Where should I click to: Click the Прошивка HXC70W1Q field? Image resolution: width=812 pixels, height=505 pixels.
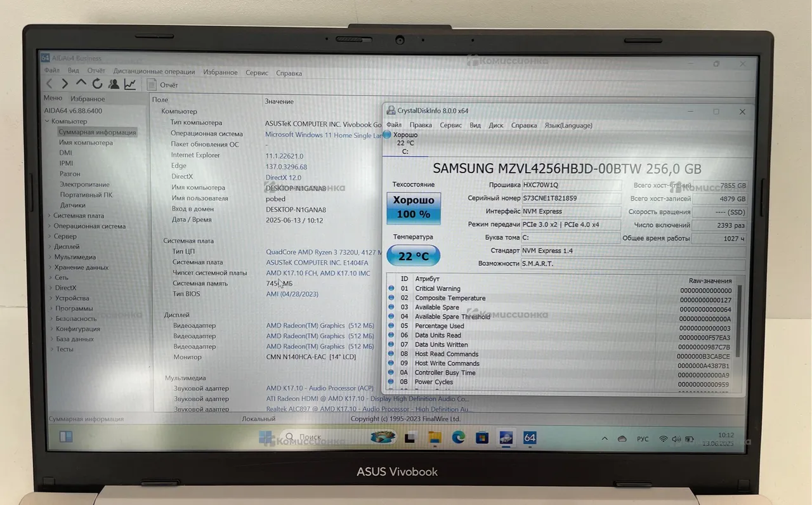coord(572,185)
